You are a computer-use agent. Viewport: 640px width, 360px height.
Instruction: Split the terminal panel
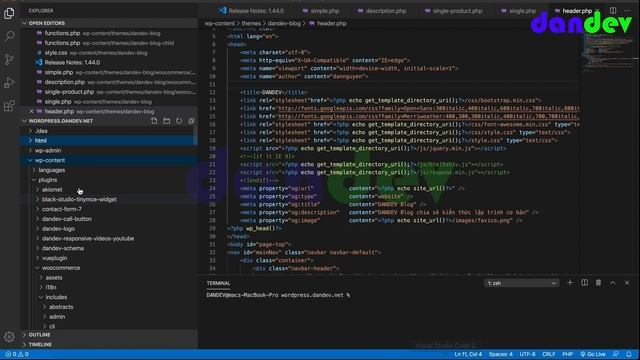click(x=584, y=283)
